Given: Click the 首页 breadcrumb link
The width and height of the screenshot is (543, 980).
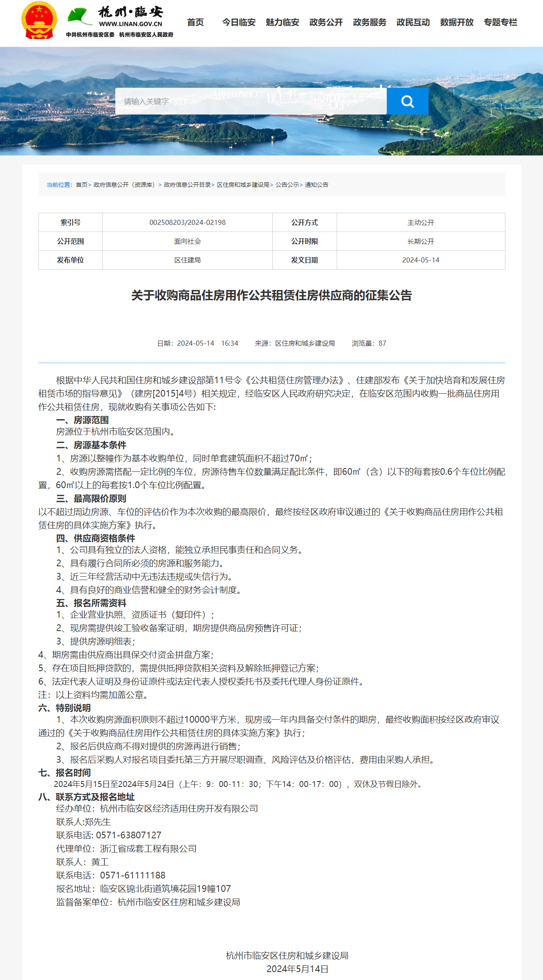Looking at the screenshot, I should click(81, 185).
